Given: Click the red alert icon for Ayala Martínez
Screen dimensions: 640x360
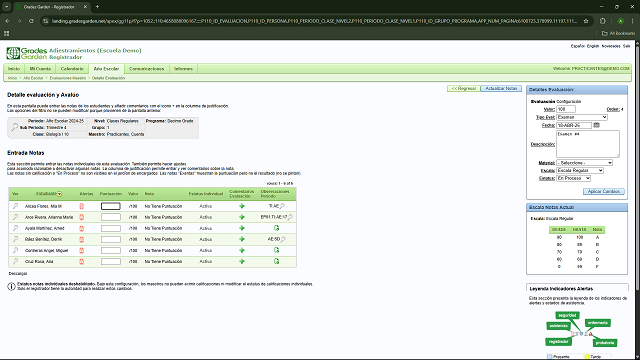Looking at the screenshot, I should click(82, 228).
